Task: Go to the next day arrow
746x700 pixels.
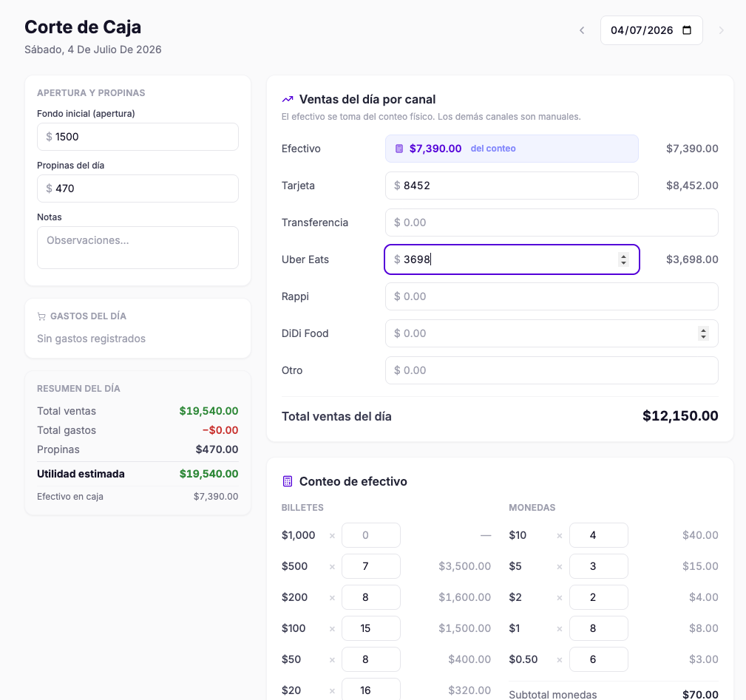Action: 722,30
